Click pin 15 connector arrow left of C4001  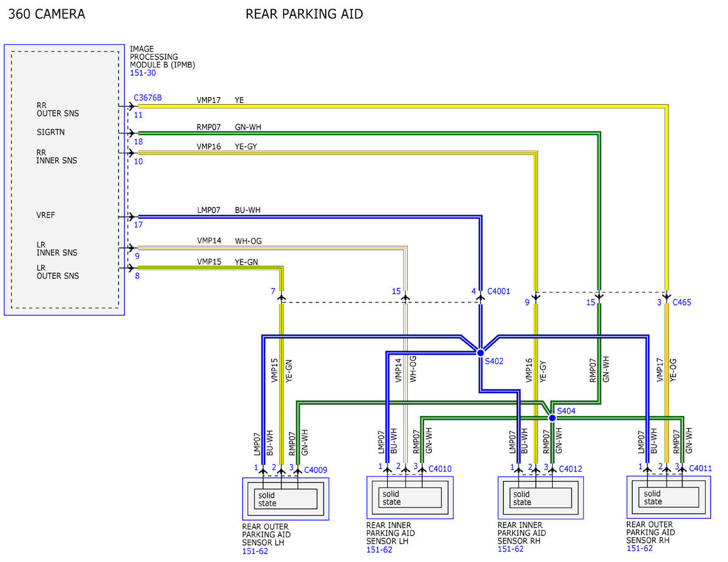(x=405, y=297)
